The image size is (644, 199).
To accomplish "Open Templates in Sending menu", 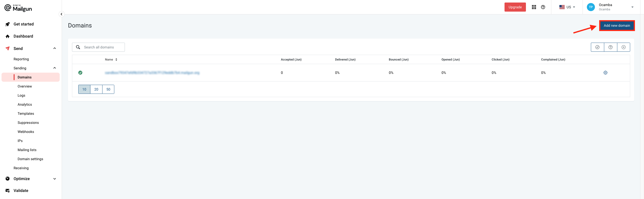I will (x=26, y=113).
